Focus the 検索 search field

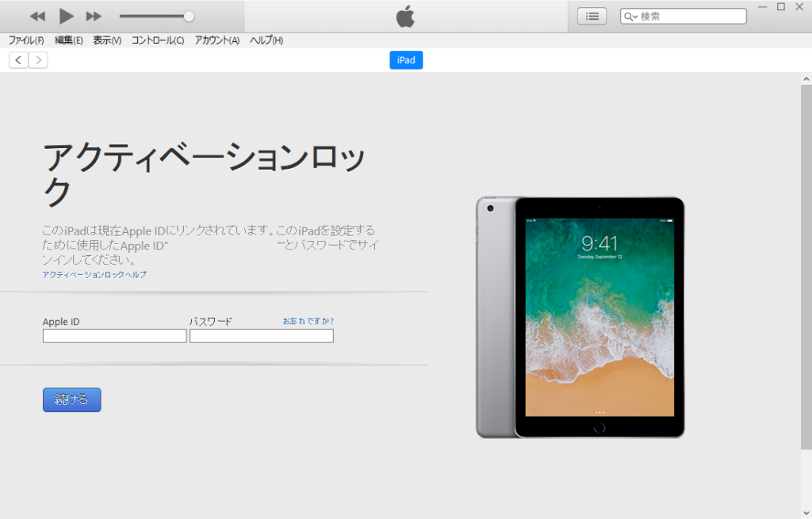pyautogui.click(x=684, y=17)
